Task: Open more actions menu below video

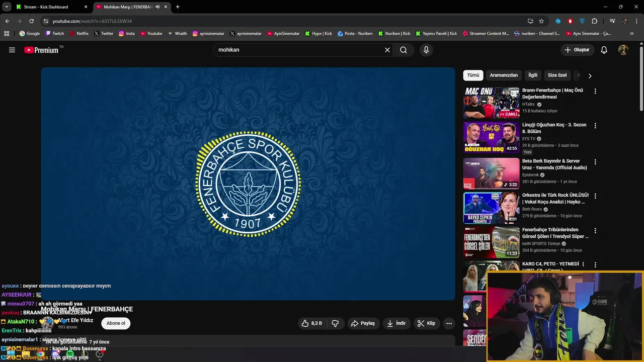Action: coord(449,323)
